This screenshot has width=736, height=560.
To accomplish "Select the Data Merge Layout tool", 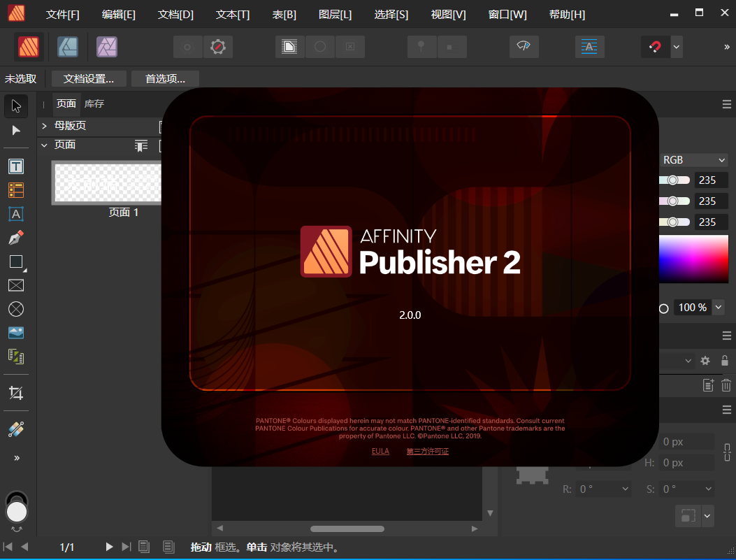I will (16, 357).
